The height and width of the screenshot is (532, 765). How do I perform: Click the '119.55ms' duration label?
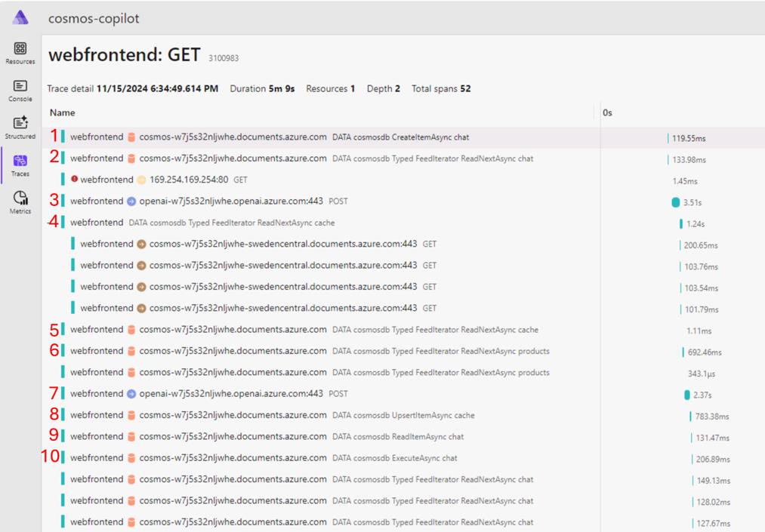[x=689, y=139]
